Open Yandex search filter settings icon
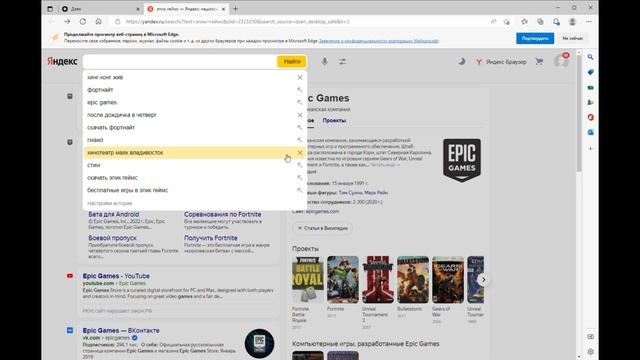640x360 pixels. [x=342, y=62]
